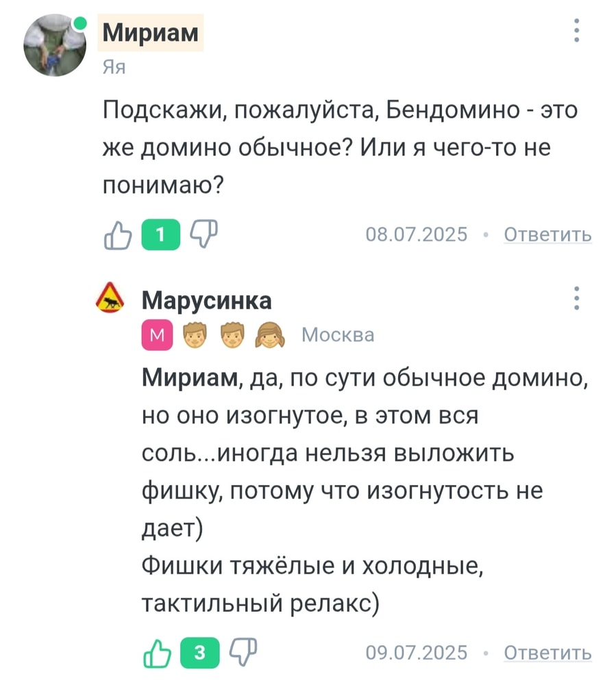Reply to Марусинка's comment via Ответить
This screenshot has height=685, width=616.
(x=547, y=653)
